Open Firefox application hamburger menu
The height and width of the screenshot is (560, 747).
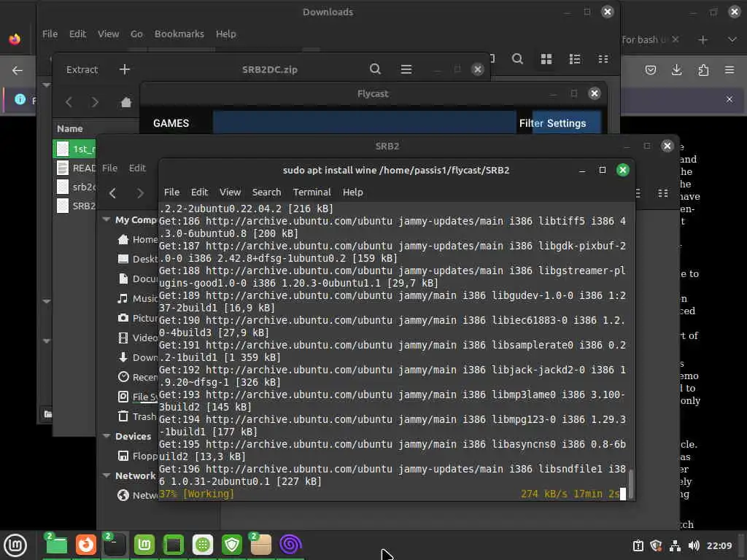(729, 71)
